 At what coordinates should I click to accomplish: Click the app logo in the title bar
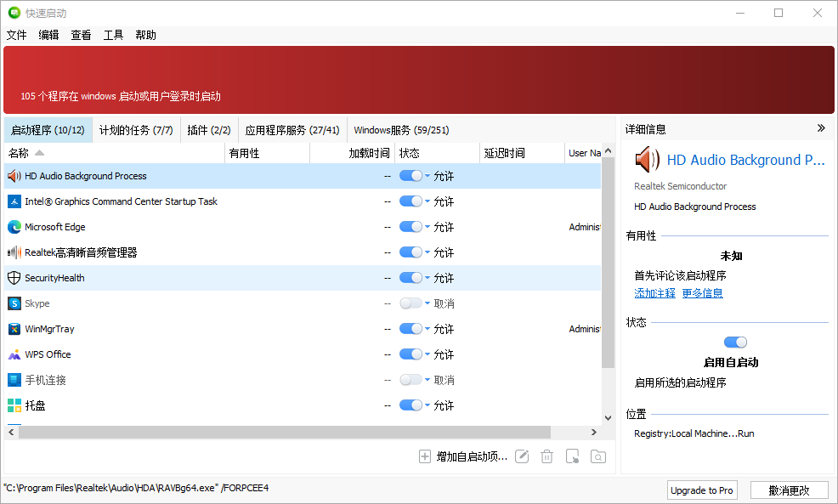click(14, 13)
